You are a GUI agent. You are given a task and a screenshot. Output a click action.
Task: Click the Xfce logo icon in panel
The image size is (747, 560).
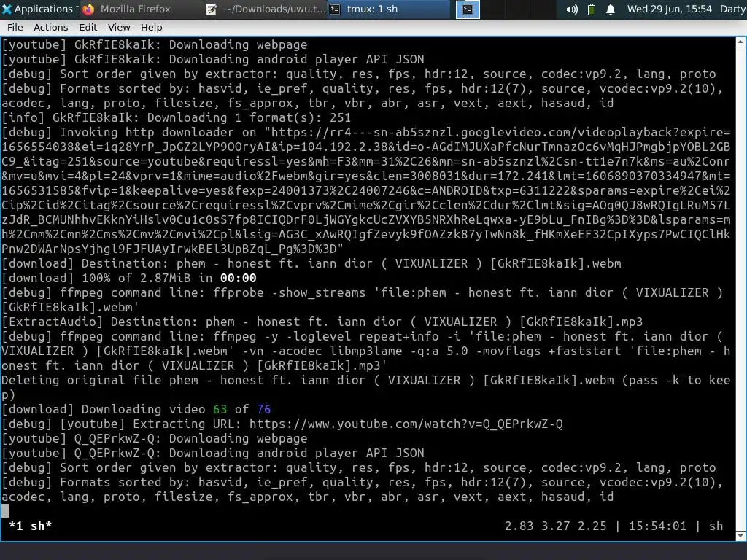click(x=7, y=9)
